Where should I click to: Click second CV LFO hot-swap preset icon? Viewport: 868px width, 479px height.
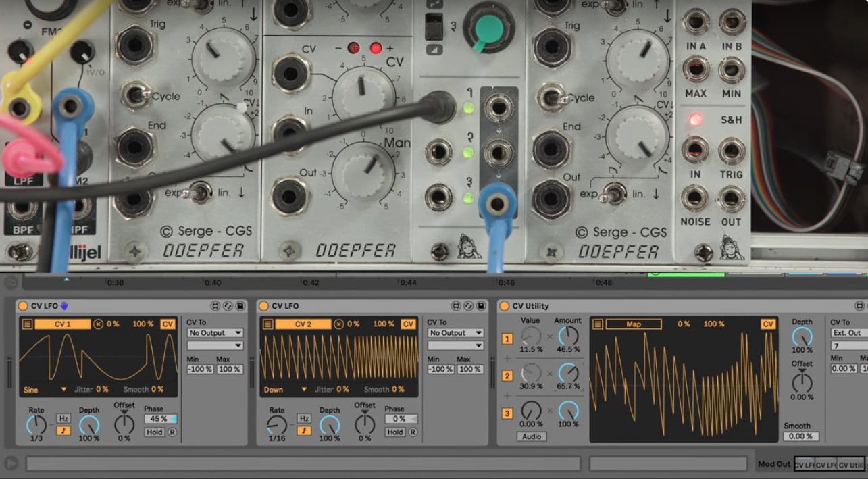point(469,306)
